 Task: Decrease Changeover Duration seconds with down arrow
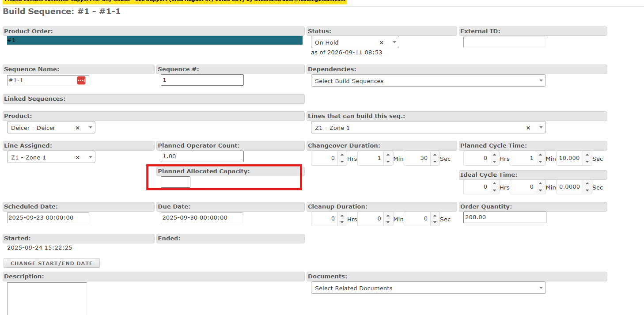(435, 162)
